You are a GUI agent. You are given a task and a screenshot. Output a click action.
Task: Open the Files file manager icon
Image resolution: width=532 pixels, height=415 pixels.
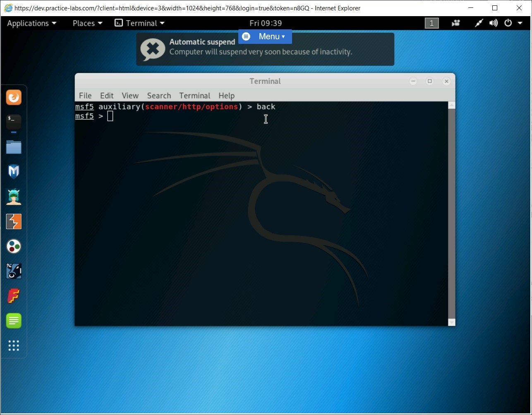click(14, 147)
